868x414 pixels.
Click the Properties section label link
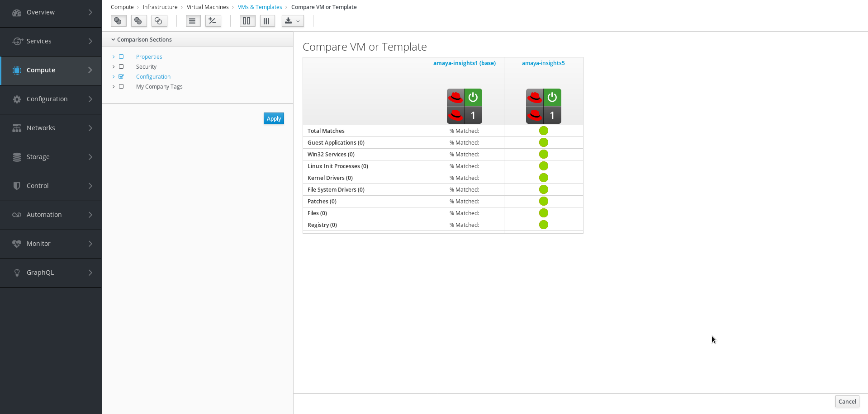149,57
